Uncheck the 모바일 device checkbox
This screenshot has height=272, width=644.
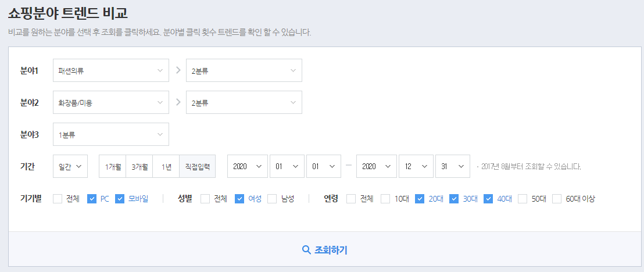pyautogui.click(x=120, y=199)
